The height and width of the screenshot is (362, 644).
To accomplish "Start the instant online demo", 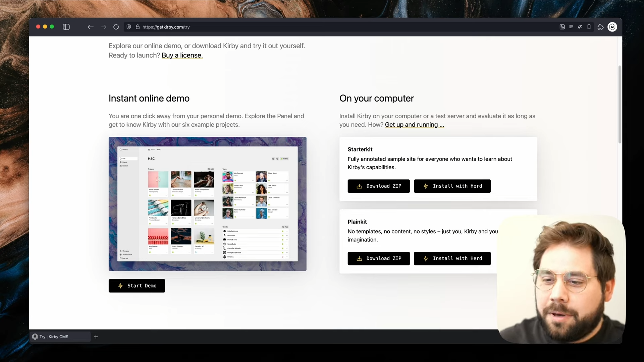I will (x=137, y=286).
